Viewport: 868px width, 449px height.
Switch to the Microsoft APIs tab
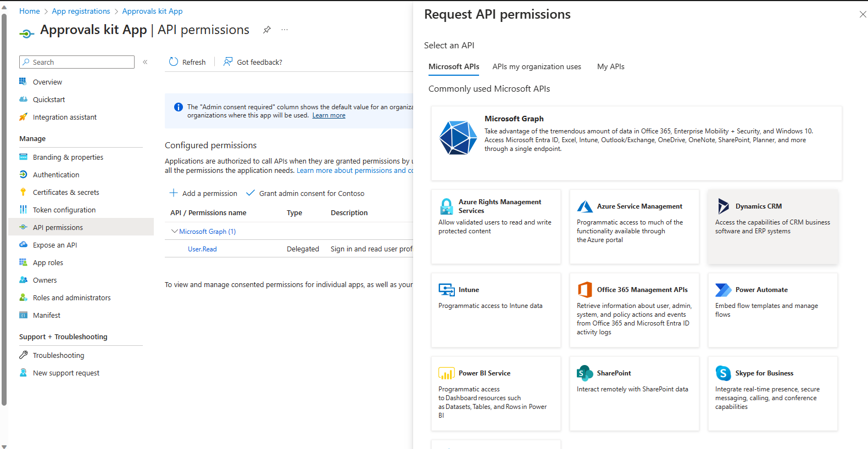point(454,66)
